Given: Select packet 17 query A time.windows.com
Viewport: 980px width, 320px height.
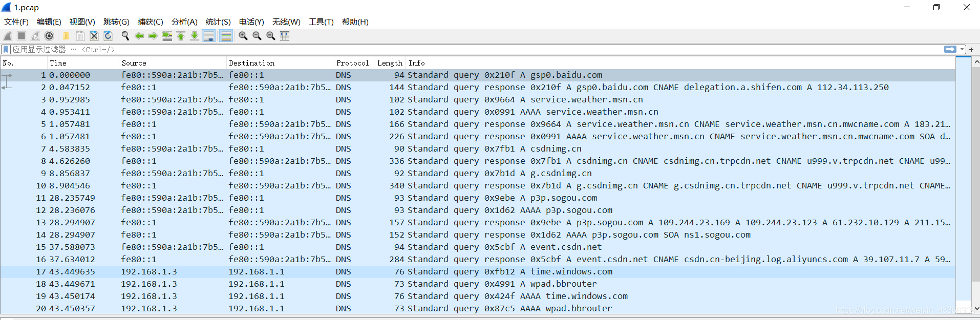Looking at the screenshot, I should click(x=478, y=271).
